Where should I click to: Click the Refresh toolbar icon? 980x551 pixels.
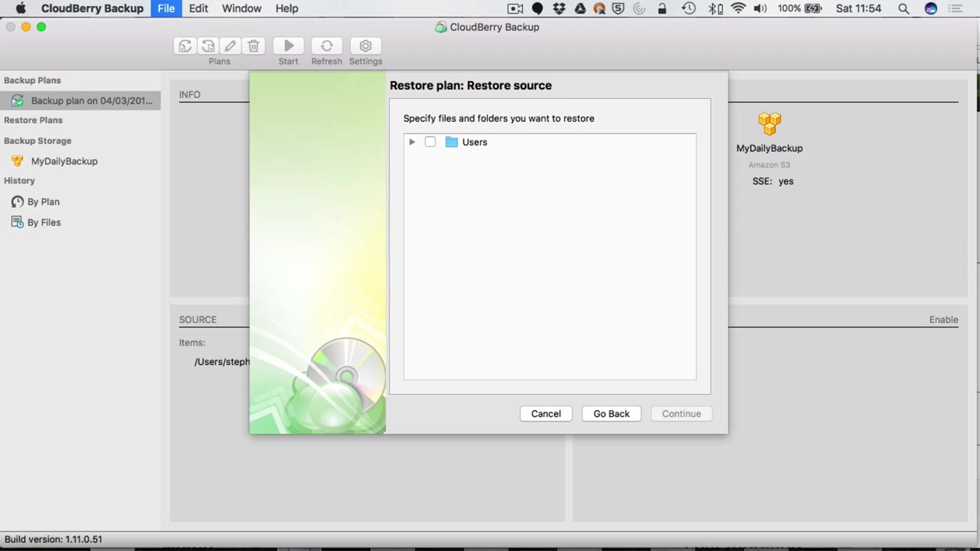coord(327,46)
